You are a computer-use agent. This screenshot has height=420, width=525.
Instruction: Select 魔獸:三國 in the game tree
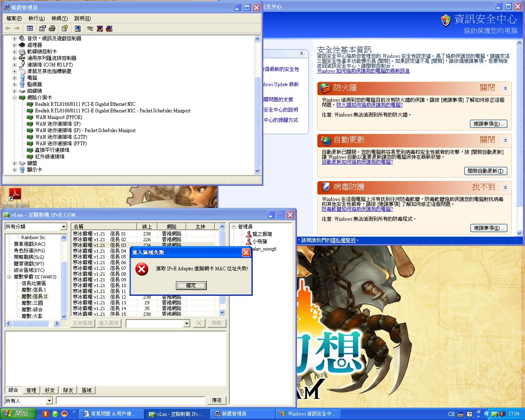[x=32, y=303]
